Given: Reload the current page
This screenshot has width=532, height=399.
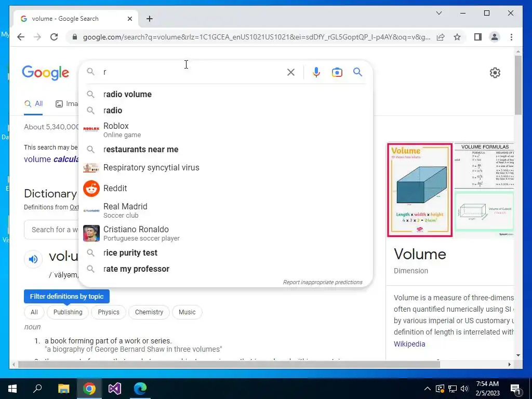Looking at the screenshot, I should tap(54, 37).
